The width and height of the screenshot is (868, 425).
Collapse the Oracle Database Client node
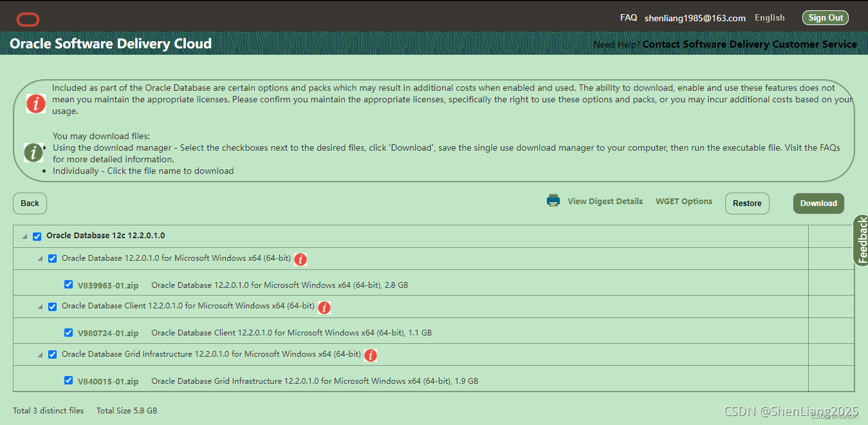[x=40, y=307]
